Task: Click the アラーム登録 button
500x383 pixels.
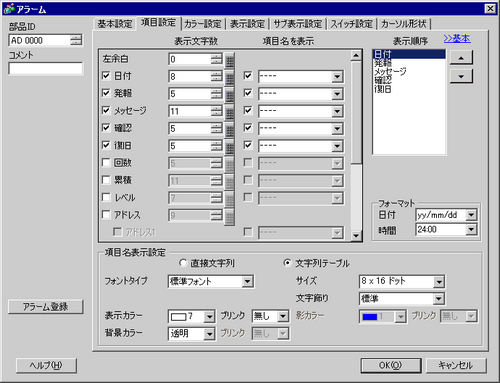Action: click(x=45, y=307)
